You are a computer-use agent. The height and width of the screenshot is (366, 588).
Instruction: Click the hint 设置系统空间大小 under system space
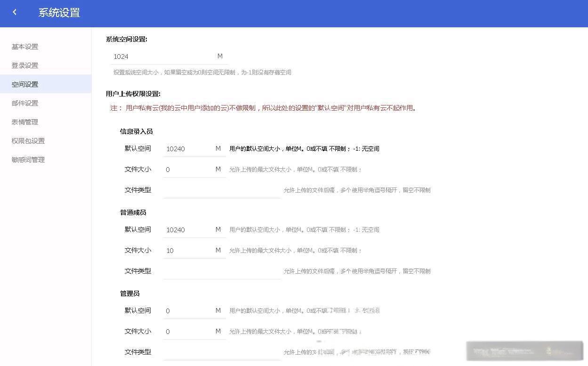pos(202,73)
